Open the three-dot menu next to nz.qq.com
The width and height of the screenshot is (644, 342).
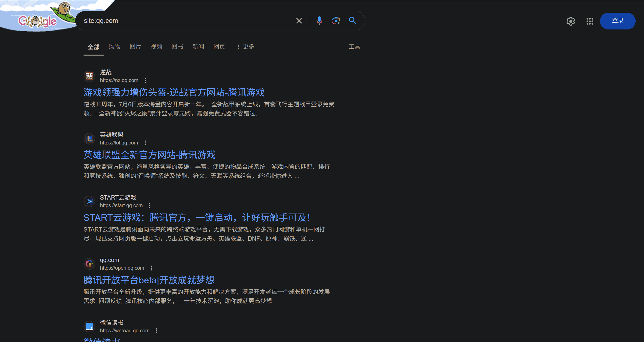(146, 80)
